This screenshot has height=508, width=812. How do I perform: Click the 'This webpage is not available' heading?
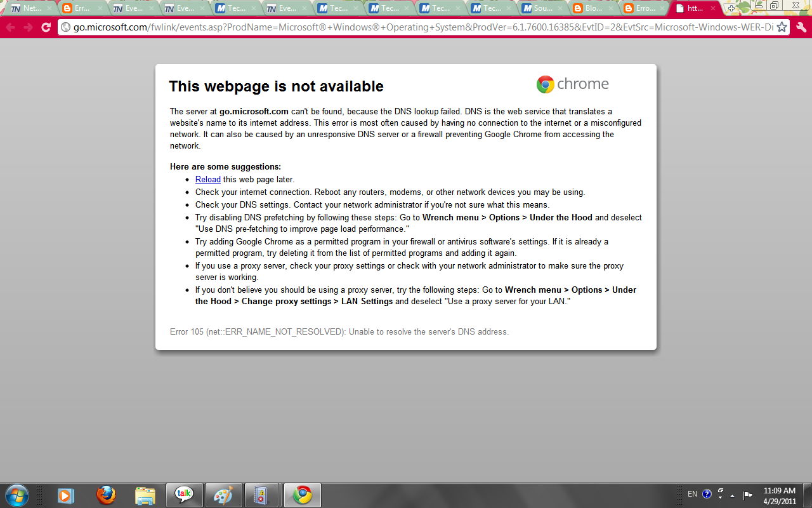[x=276, y=86]
